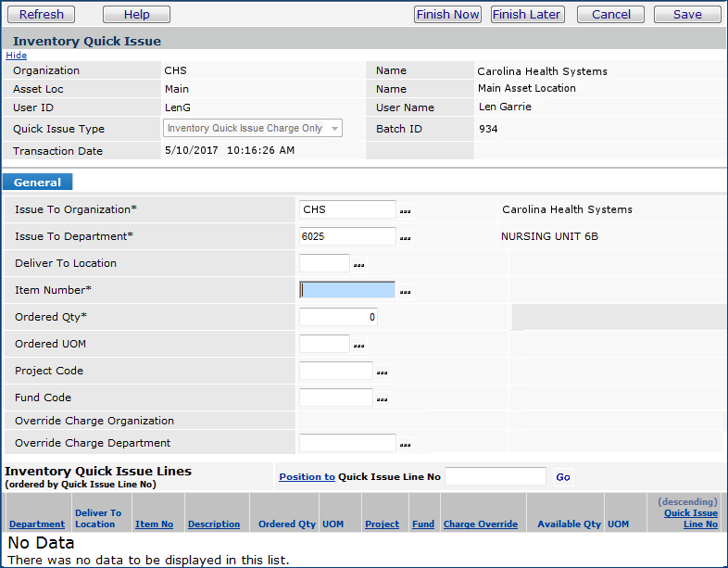Image resolution: width=728 pixels, height=568 pixels.
Task: Open Item Number lookup icon
Action: pos(406,292)
